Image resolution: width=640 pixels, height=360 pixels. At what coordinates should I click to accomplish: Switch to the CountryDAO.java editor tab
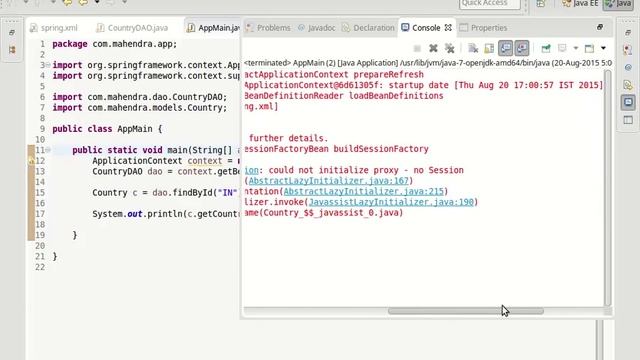point(132,28)
